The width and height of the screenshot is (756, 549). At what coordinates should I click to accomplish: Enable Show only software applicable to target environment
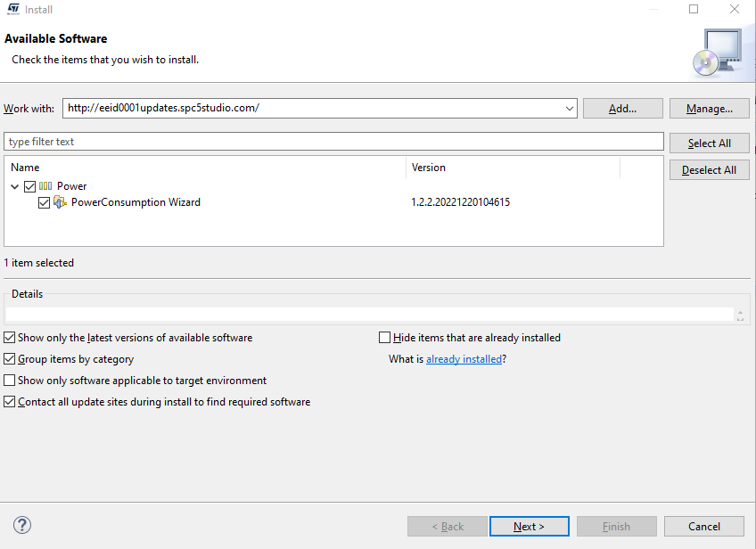click(9, 381)
